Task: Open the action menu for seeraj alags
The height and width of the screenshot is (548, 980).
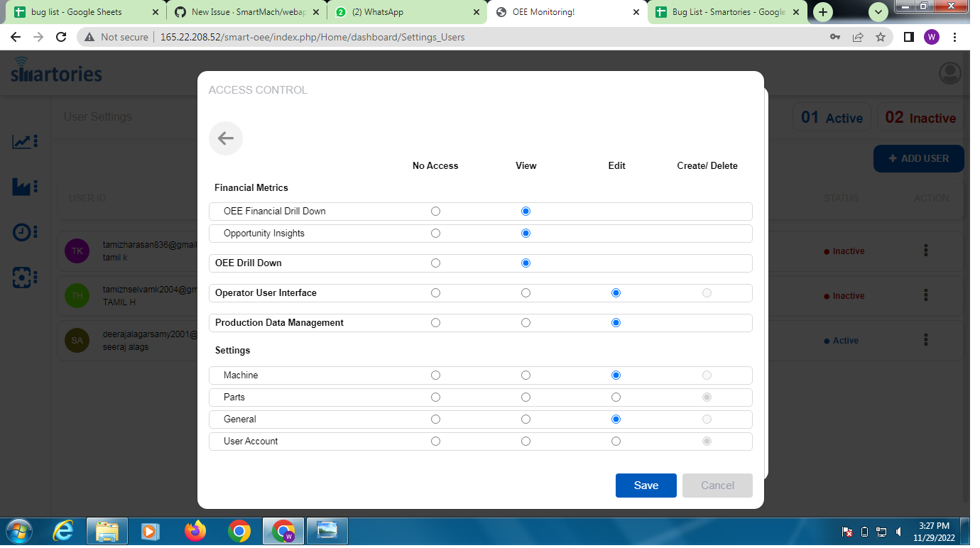Action: (925, 340)
